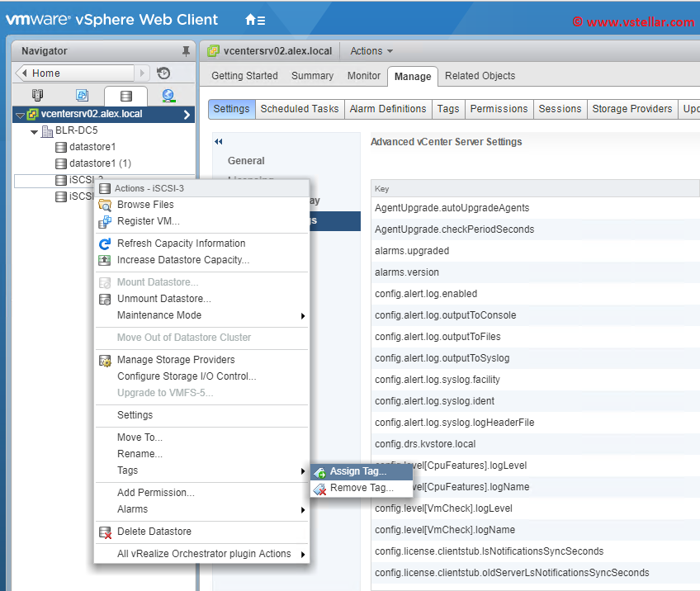Image resolution: width=700 pixels, height=591 pixels.
Task: Select datastore1 (1) in the tree
Action: click(x=100, y=163)
